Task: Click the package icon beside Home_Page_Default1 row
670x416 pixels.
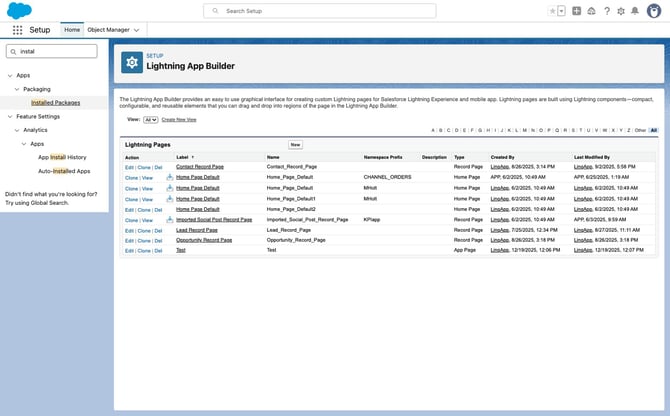Action: click(x=170, y=199)
